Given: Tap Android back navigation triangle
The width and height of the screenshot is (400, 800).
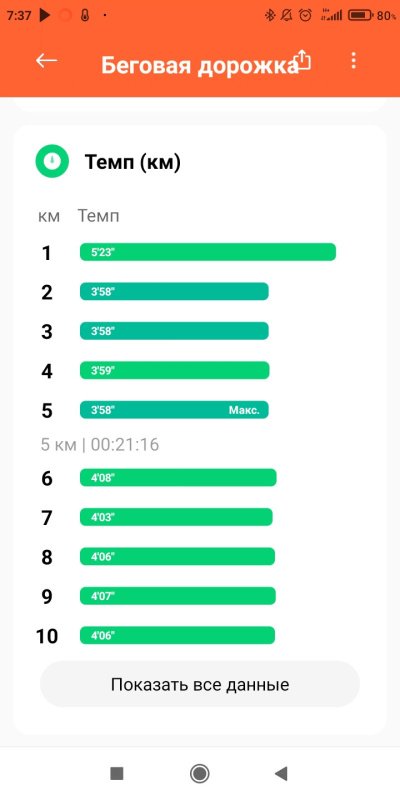Looking at the screenshot, I should click(x=281, y=773).
